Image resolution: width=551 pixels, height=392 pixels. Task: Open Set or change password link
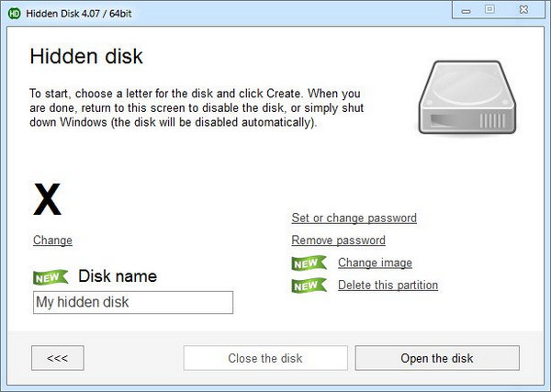[x=354, y=218]
